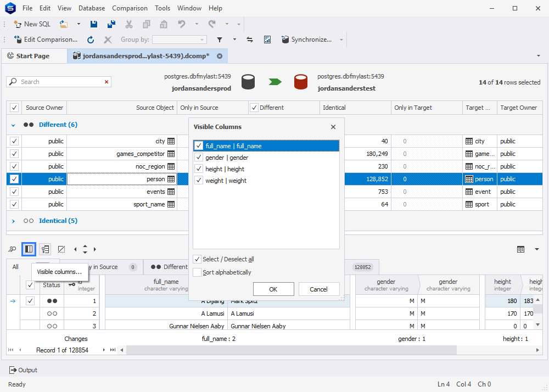Image resolution: width=549 pixels, height=392 pixels.
Task: Click the grid layout icon at right
Action: click(x=520, y=249)
